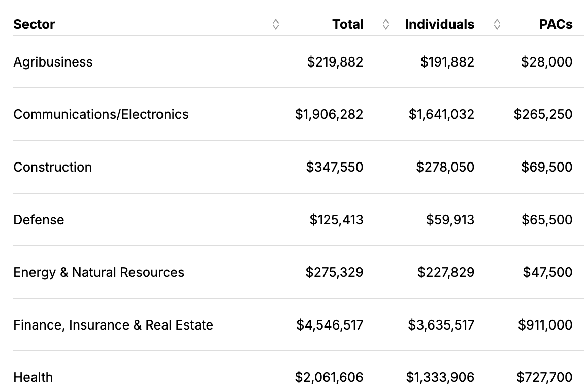Click the $65,500 PACs value for Defense

point(547,220)
